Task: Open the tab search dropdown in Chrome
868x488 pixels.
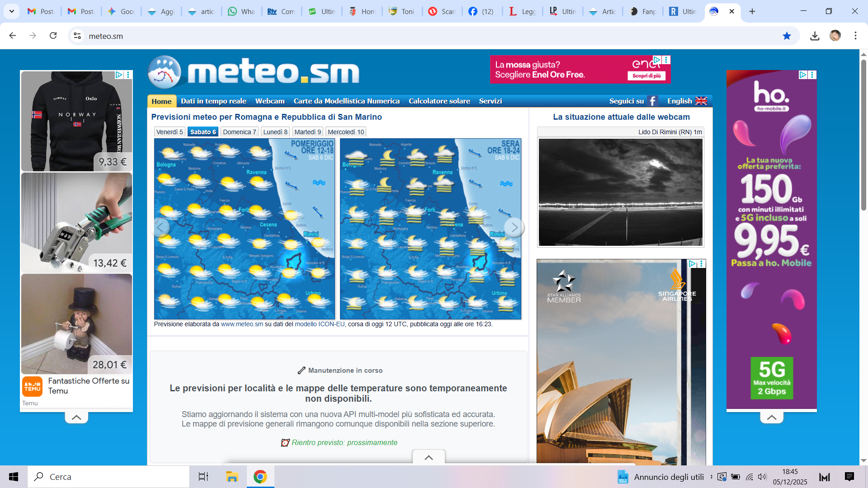Action: point(12,11)
